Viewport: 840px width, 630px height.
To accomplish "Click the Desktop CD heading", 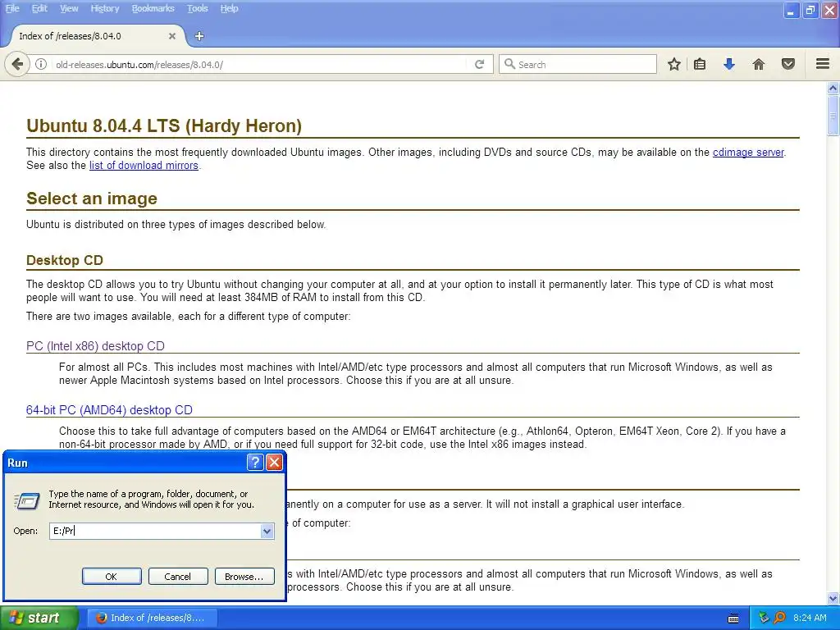I will (x=64, y=260).
